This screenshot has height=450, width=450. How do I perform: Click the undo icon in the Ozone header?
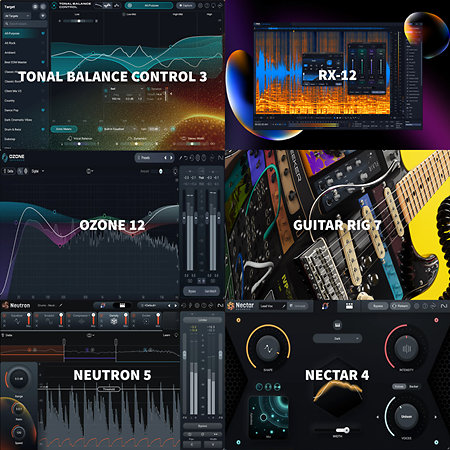click(186, 158)
